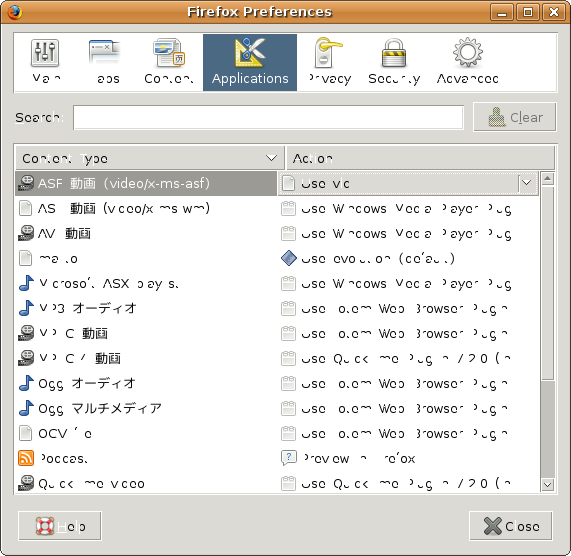
Task: Open Help with the lifebuoy button
Action: pos(60,526)
